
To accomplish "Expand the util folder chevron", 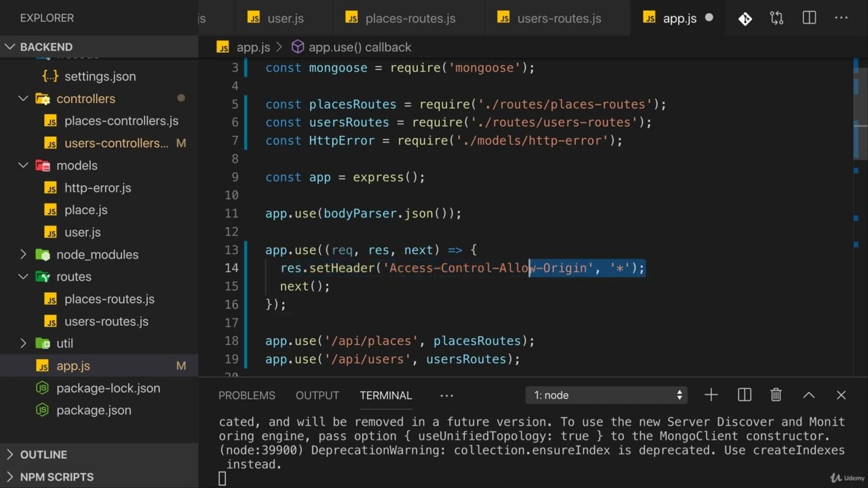I will pos(23,344).
